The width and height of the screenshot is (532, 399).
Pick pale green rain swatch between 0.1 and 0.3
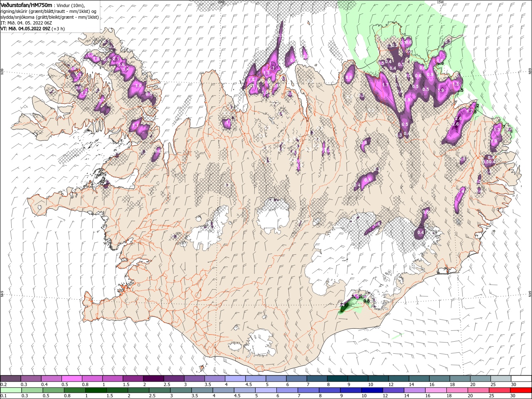click(x=11, y=390)
